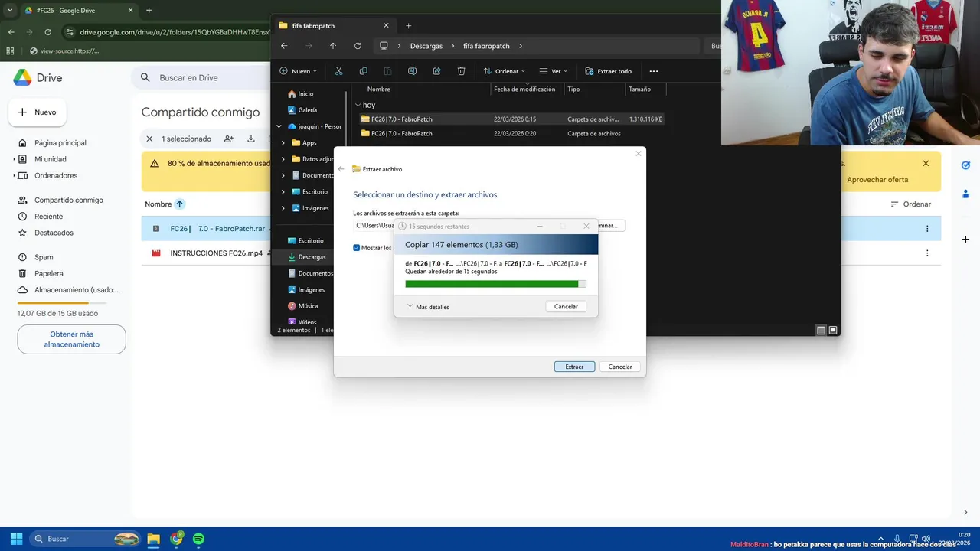
Task: Collapse the hoy group in the file list
Action: (x=358, y=105)
